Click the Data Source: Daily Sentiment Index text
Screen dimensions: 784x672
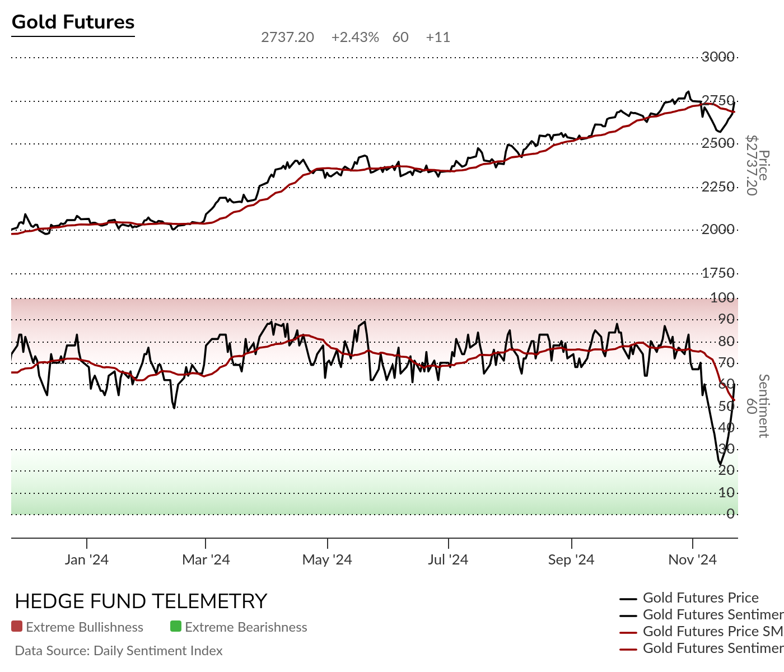pyautogui.click(x=119, y=651)
